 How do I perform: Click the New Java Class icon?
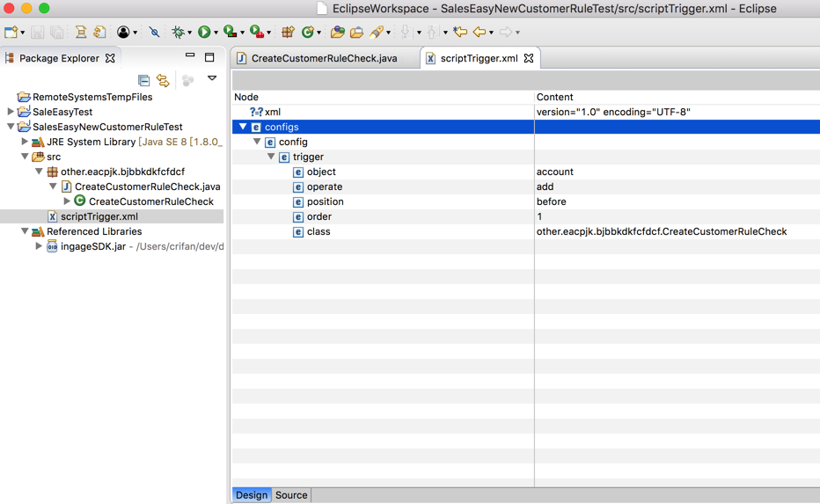(308, 33)
